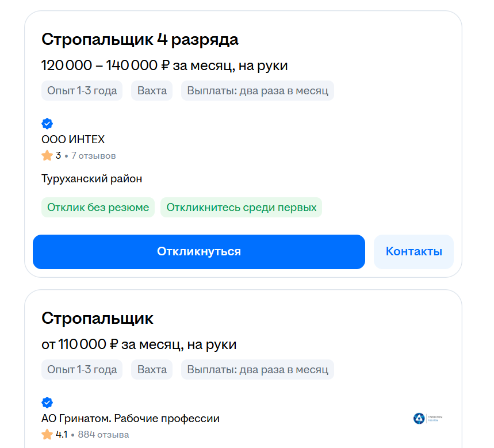Viewport: 494px width, 448px height.
Task: Select the Откликнитесь среди первых tag
Action: tap(242, 207)
